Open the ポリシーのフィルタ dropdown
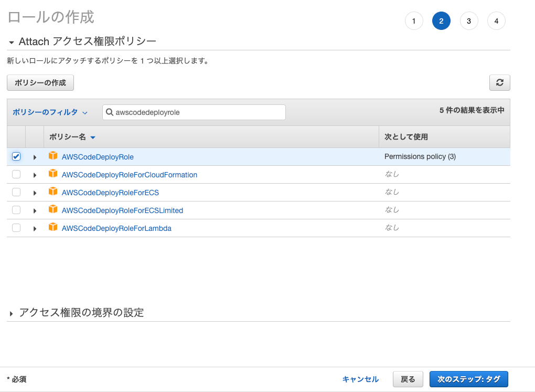The width and height of the screenshot is (535, 392). tap(49, 112)
